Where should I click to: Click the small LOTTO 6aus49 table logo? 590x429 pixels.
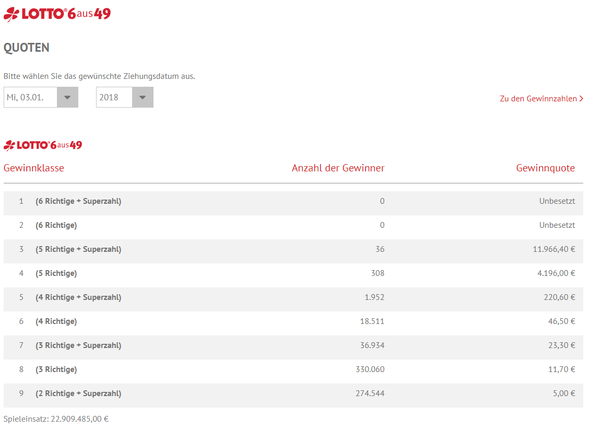(x=43, y=145)
